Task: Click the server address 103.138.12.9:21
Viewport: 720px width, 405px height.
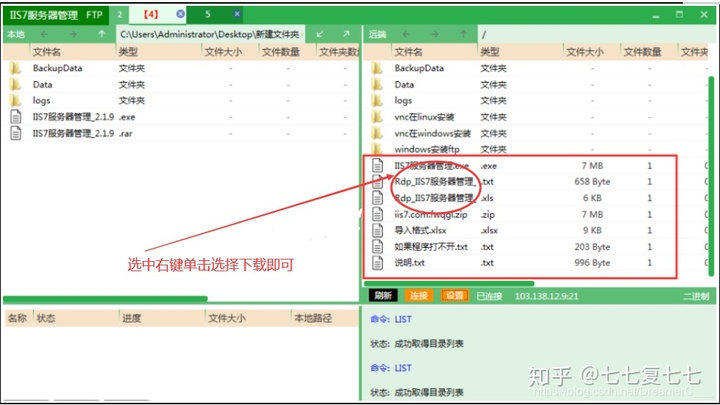Action: tap(546, 296)
